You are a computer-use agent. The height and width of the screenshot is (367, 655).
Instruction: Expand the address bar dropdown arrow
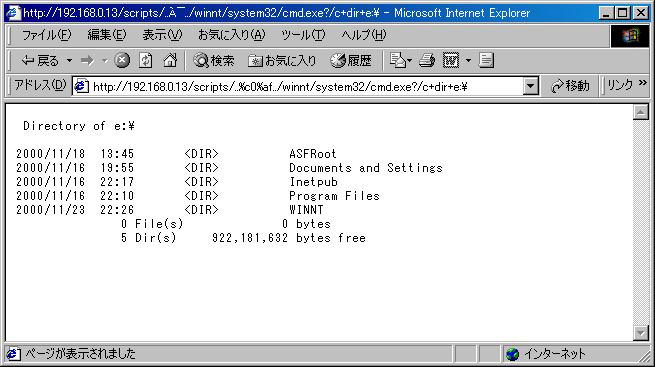click(531, 86)
